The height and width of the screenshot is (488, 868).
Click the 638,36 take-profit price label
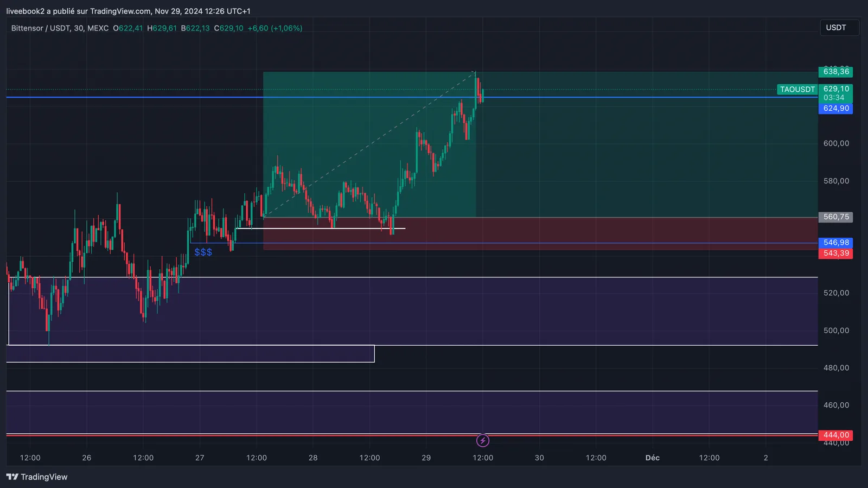click(x=835, y=72)
